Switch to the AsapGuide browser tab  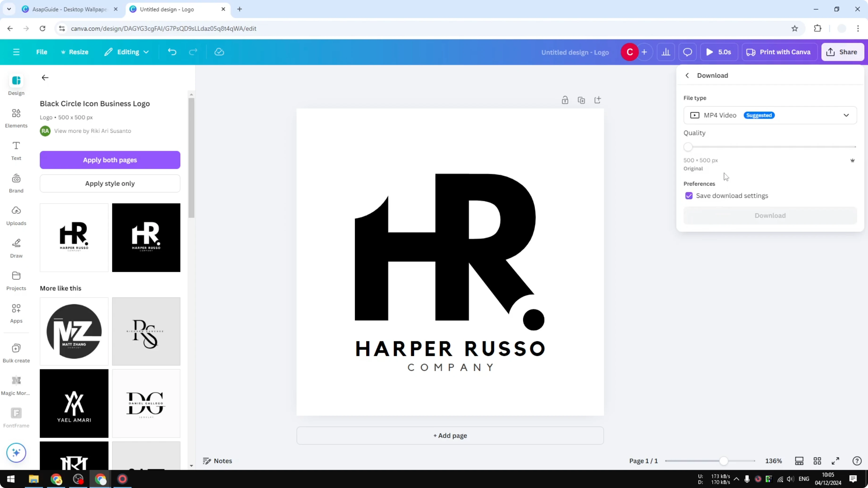coord(67,9)
